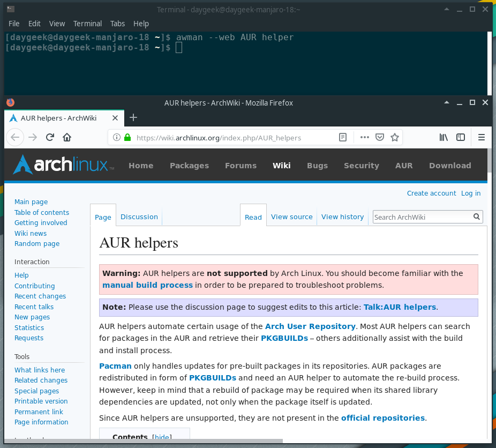This screenshot has width=496, height=448.
Task: Open the manual build process link
Action: tap(147, 285)
